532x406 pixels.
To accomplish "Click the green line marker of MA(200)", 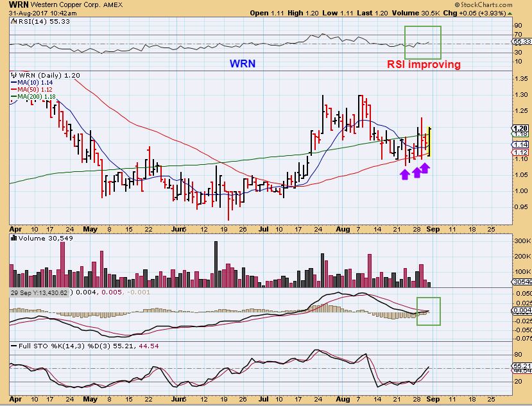I will [14, 97].
